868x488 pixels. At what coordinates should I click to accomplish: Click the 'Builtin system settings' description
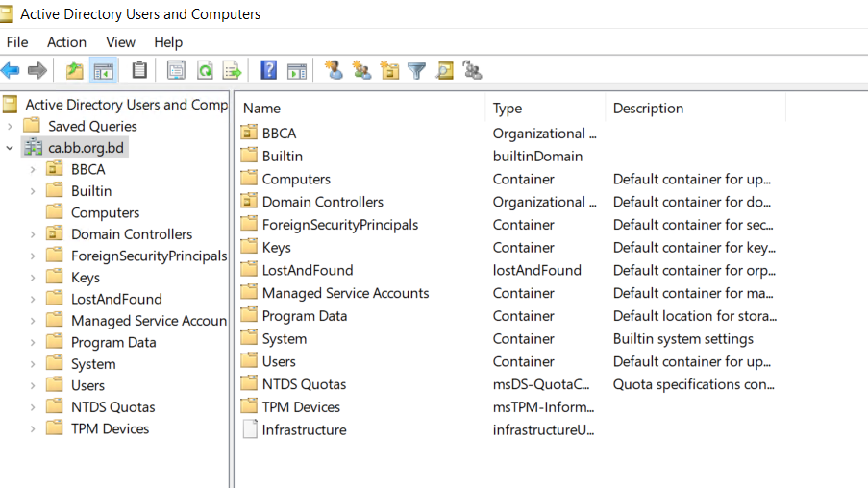tap(683, 338)
